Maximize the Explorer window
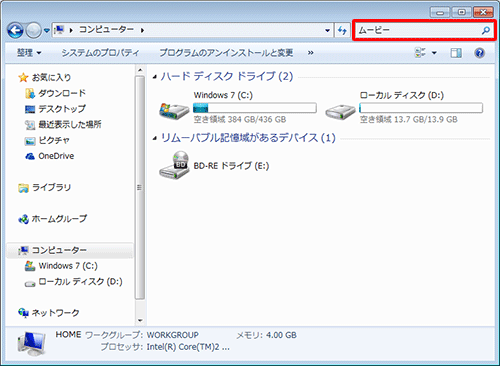 tap(461, 13)
